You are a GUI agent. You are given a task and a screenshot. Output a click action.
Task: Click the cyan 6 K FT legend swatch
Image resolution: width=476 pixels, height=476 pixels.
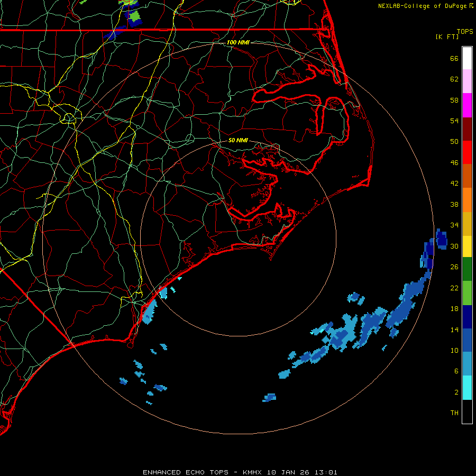[467, 388]
